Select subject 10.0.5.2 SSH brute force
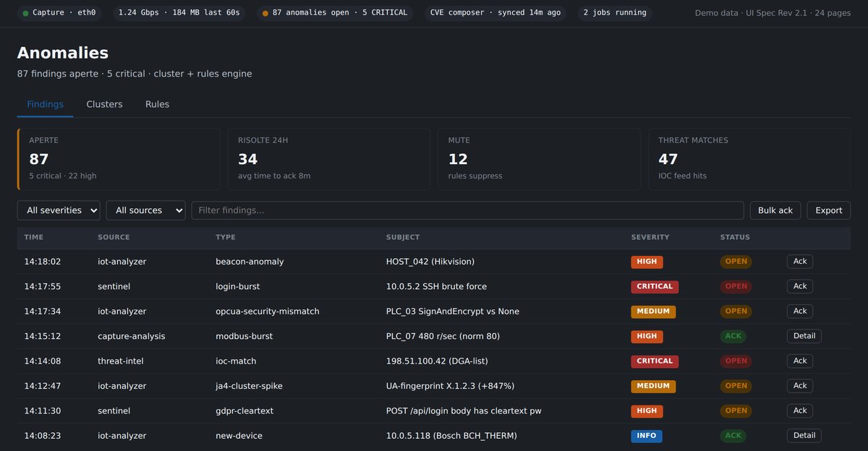 tap(436, 286)
